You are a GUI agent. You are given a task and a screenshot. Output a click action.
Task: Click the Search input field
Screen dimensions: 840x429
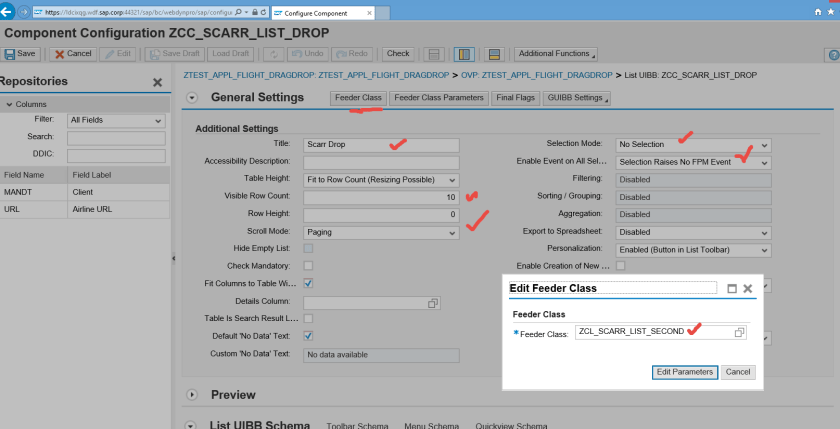[116, 138]
